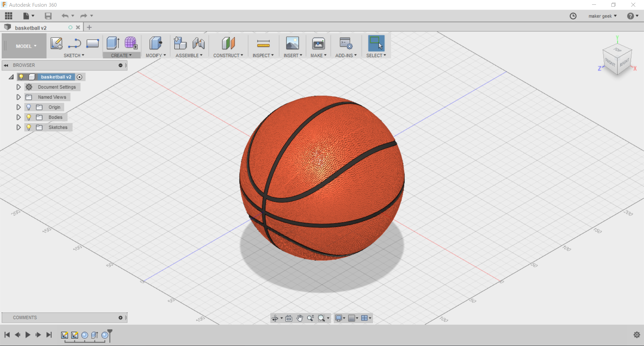Activate the Extrude tool

[113, 43]
